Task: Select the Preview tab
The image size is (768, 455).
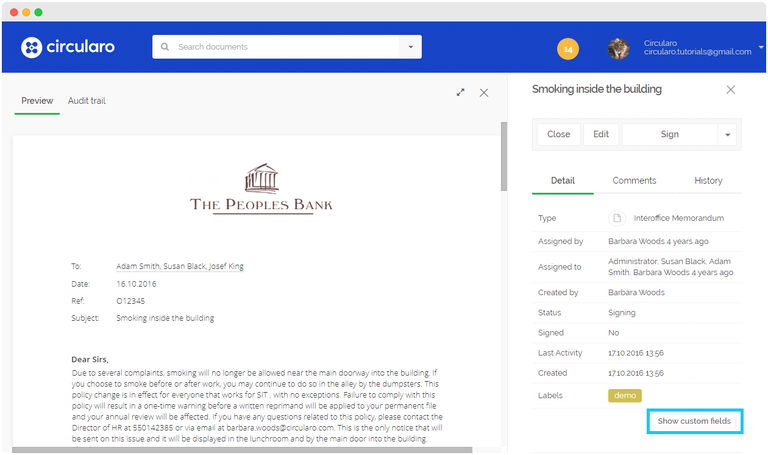Action: click(37, 101)
